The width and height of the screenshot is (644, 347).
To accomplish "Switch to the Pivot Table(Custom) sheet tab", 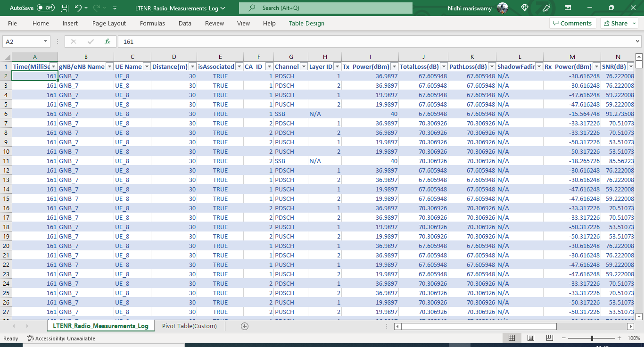I will point(190,326).
